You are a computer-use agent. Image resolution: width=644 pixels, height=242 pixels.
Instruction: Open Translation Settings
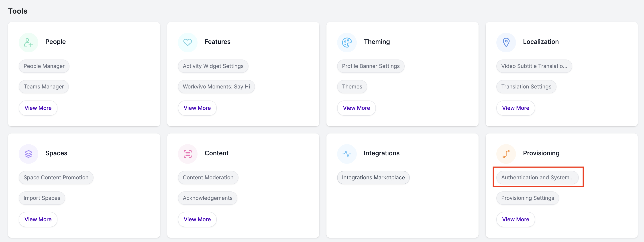(x=526, y=87)
